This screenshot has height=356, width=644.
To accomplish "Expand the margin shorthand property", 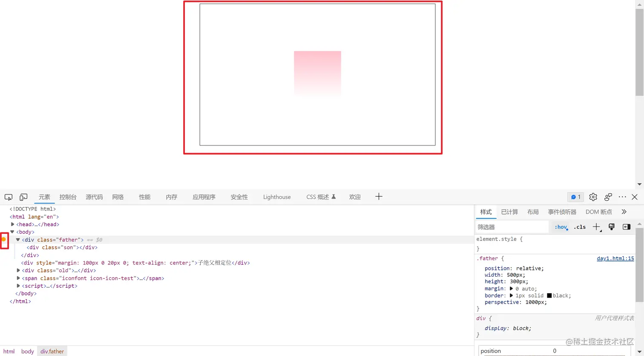I will 512,289.
